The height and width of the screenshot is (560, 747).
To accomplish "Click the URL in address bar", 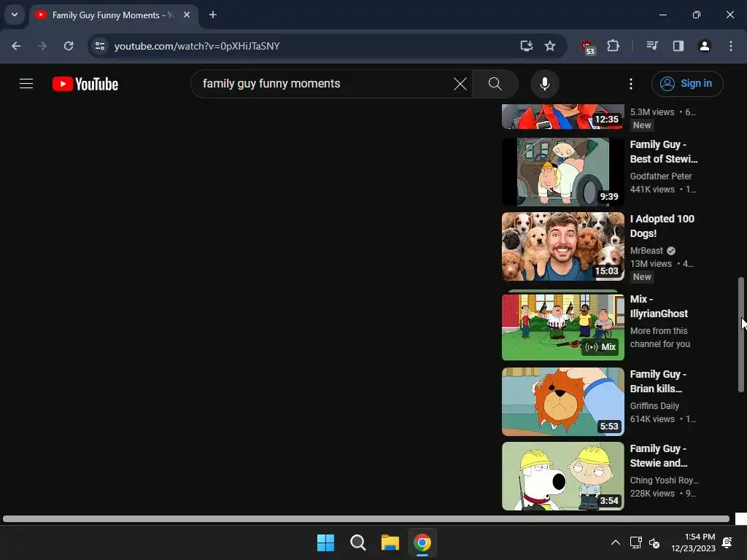I will (197, 46).
